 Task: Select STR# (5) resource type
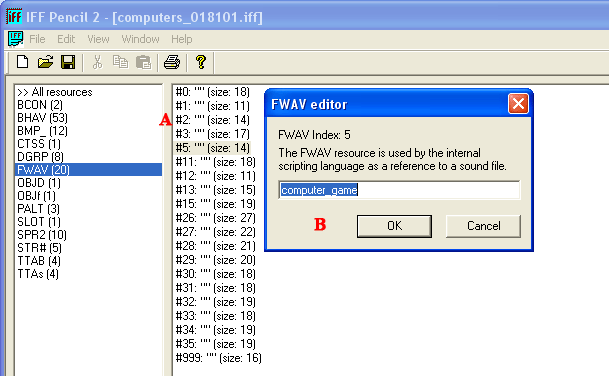[89, 248]
